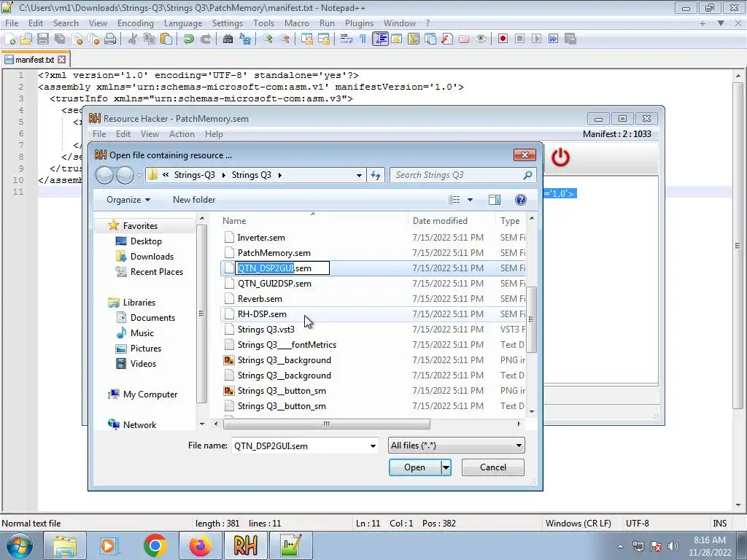
Task: Click the Print icon in Notepad++ toolbar
Action: pos(110,39)
